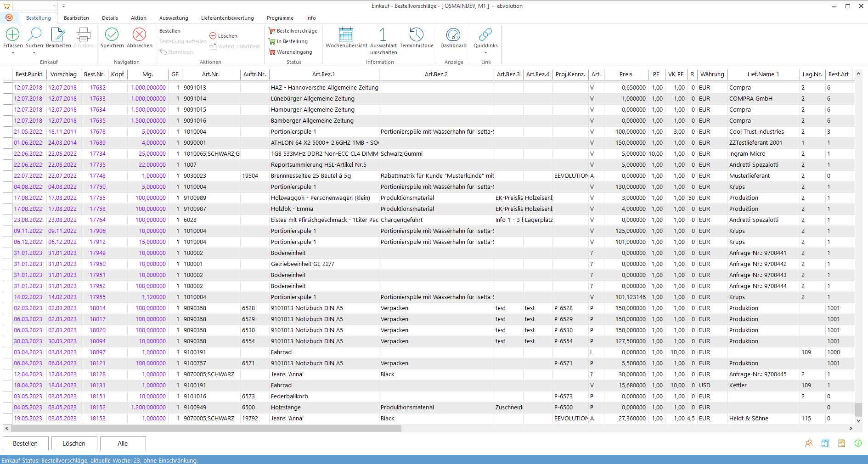Click the user icon in bottom right

coord(809,443)
